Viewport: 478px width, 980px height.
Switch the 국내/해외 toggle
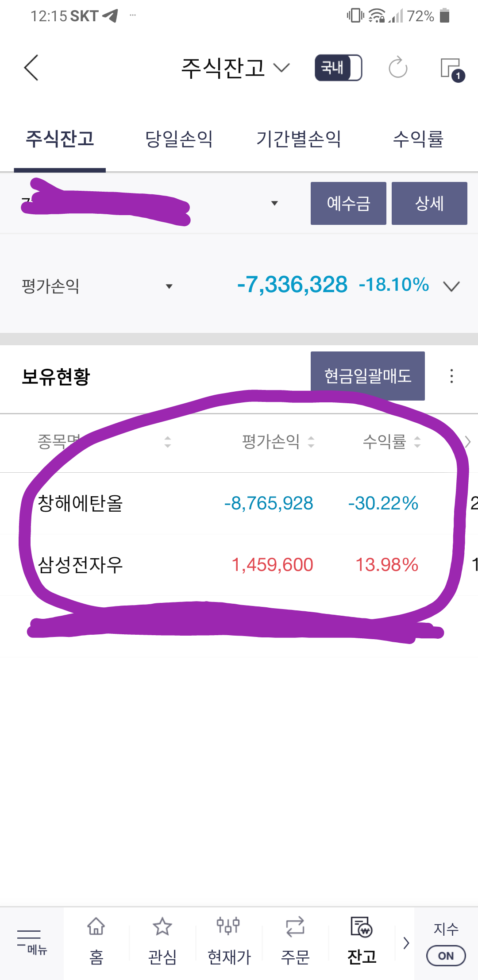337,68
